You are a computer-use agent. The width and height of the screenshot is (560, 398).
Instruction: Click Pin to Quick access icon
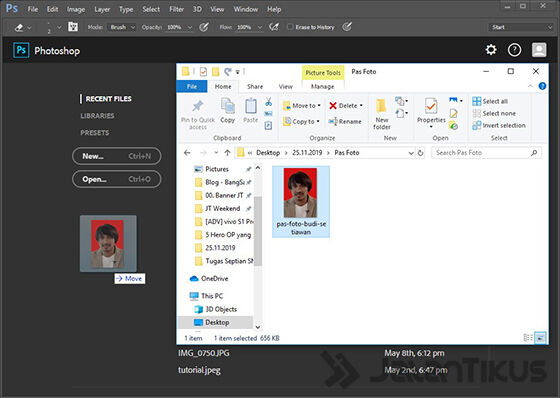point(198,106)
